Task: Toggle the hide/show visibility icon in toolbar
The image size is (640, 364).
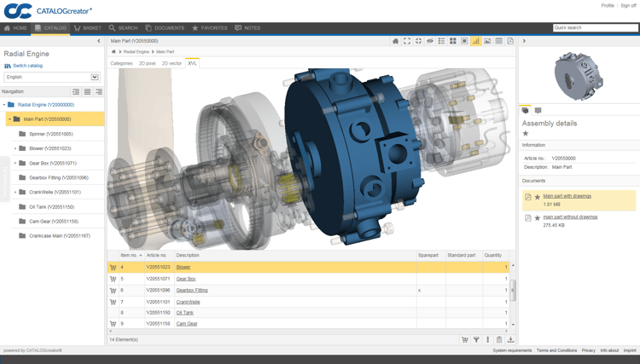Action: click(430, 41)
